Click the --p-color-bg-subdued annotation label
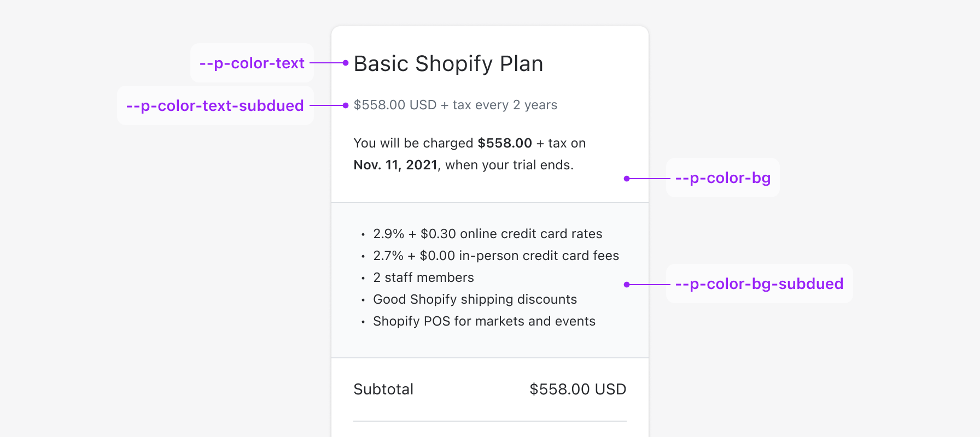Image resolution: width=980 pixels, height=437 pixels. click(759, 284)
